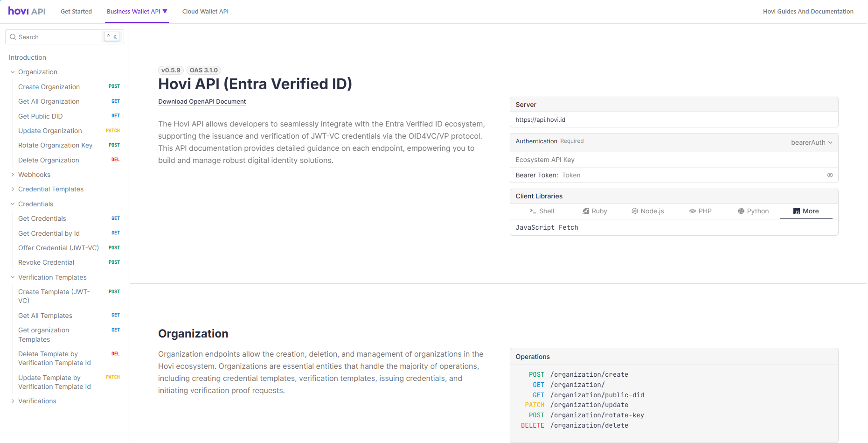Viewport: 868px width, 443px height.
Task: Open More client libraries
Action: pos(806,211)
